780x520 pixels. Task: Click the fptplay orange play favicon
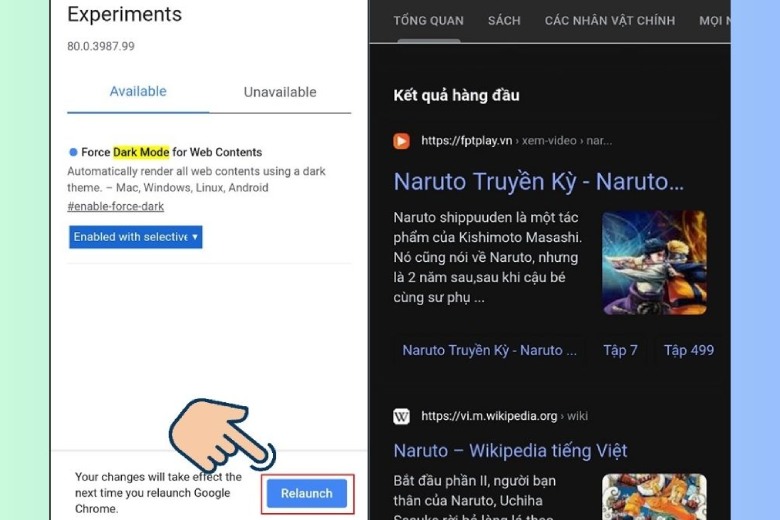[x=401, y=141]
